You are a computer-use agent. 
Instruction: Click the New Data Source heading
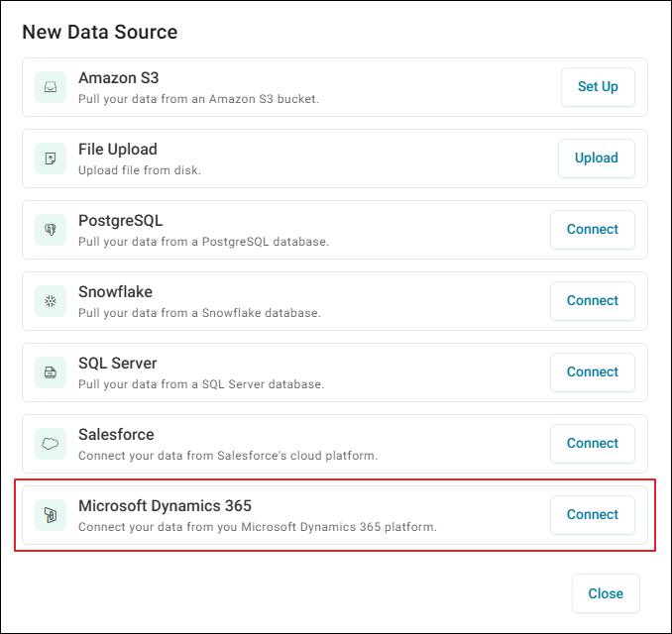[x=100, y=32]
